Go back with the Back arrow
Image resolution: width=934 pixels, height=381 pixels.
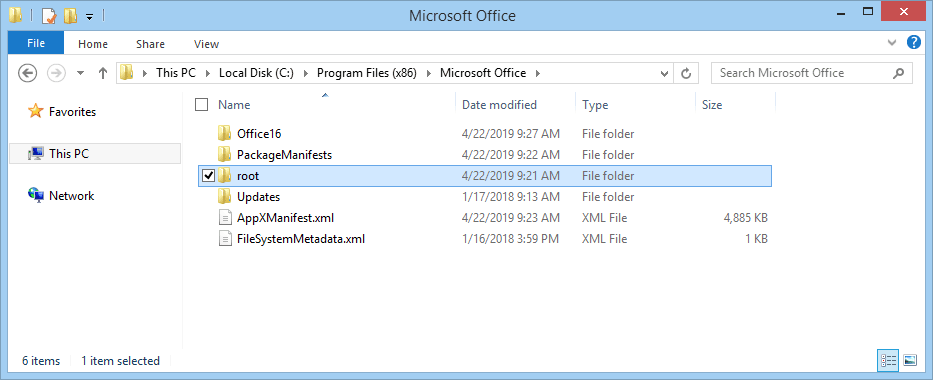28,73
